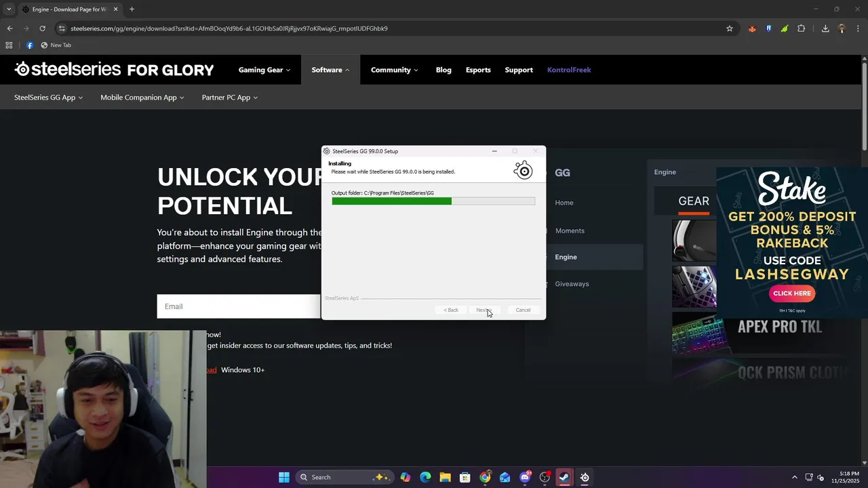Image resolution: width=868 pixels, height=488 pixels.
Task: Reload the page with the refresh icon
Action: coord(42,28)
